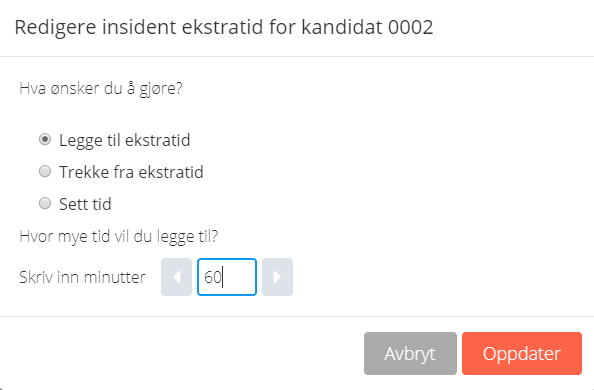Click the blank dialog body right of radio options

pyautogui.click(x=398, y=172)
